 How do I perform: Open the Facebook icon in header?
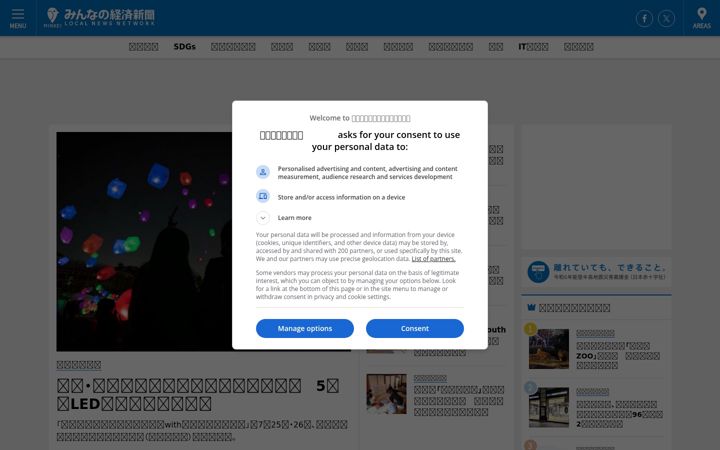(x=644, y=18)
